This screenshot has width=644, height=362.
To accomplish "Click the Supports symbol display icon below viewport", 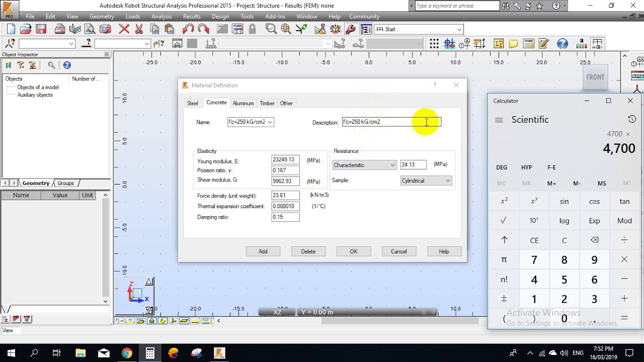I will coord(151,320).
